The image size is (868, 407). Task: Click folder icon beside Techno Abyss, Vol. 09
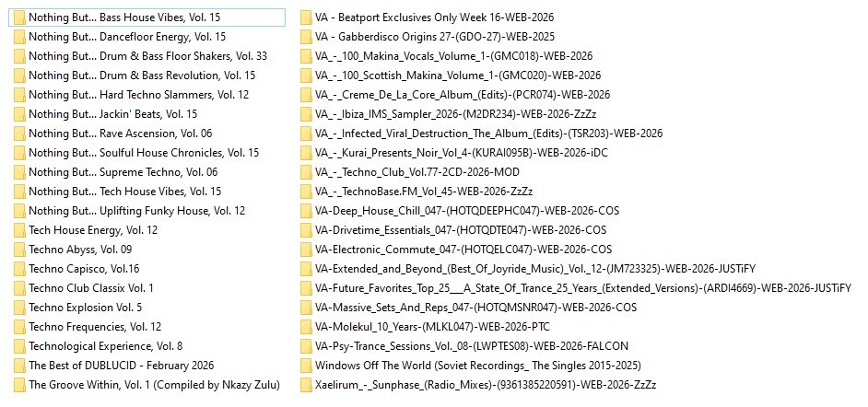pyautogui.click(x=19, y=250)
